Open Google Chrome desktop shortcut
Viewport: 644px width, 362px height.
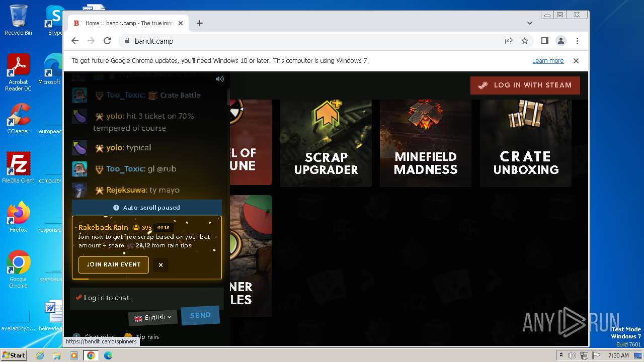pos(18,269)
